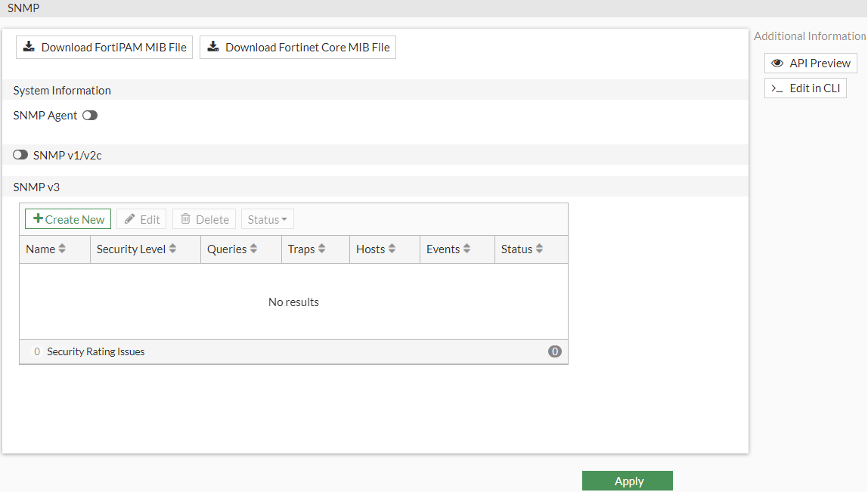Click the eye icon on API Preview
This screenshot has height=492, width=868.
coord(778,63)
